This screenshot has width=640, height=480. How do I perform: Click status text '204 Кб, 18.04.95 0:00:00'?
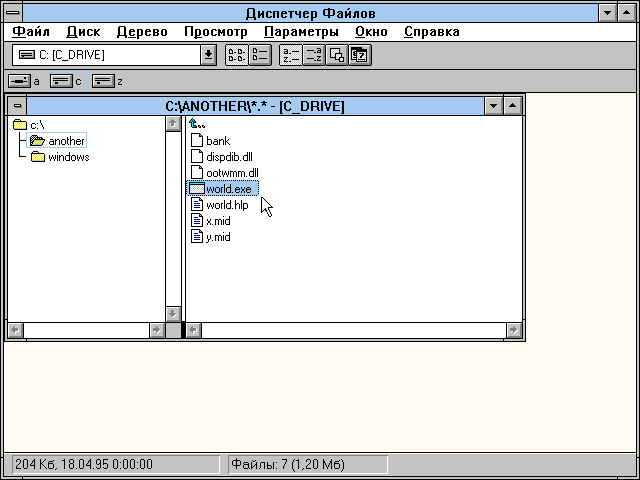click(x=84, y=464)
